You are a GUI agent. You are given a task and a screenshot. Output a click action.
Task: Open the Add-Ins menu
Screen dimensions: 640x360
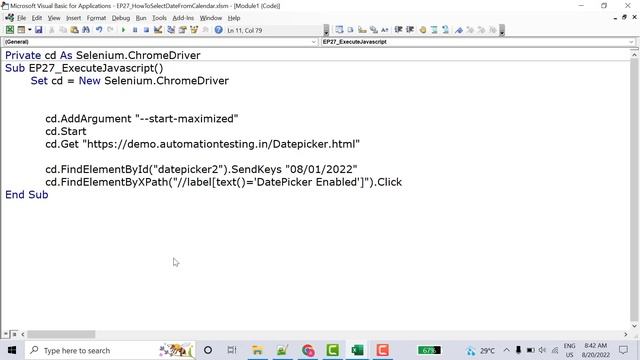point(183,18)
